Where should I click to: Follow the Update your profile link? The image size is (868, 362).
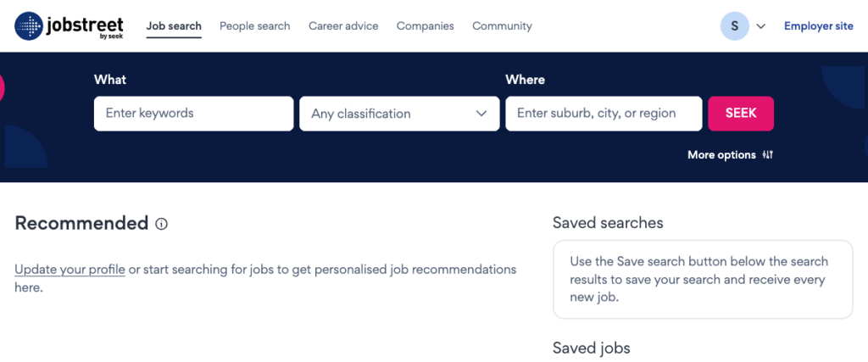[70, 270]
